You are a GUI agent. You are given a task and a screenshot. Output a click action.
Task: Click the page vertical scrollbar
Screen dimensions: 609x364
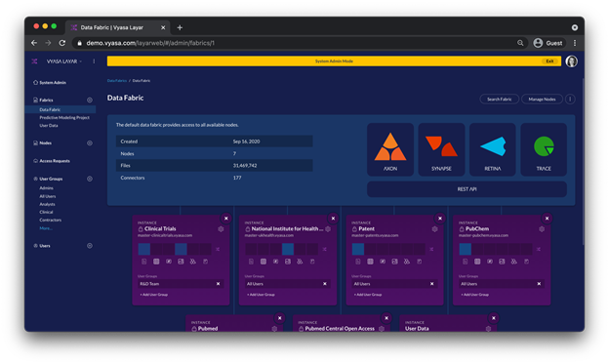583,161
